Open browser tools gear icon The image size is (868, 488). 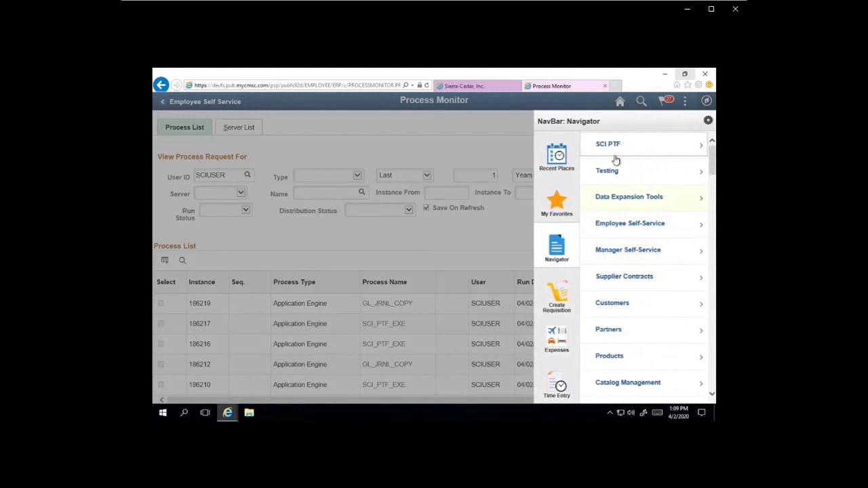tap(698, 85)
